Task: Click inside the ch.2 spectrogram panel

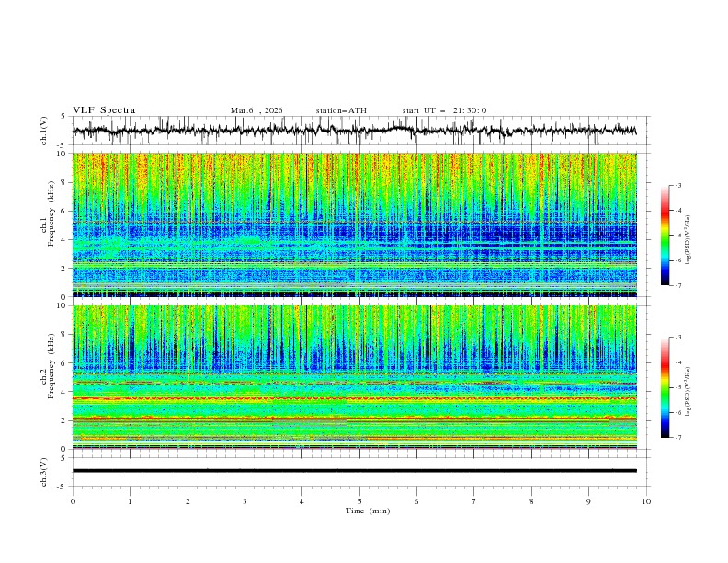Action: click(x=355, y=377)
